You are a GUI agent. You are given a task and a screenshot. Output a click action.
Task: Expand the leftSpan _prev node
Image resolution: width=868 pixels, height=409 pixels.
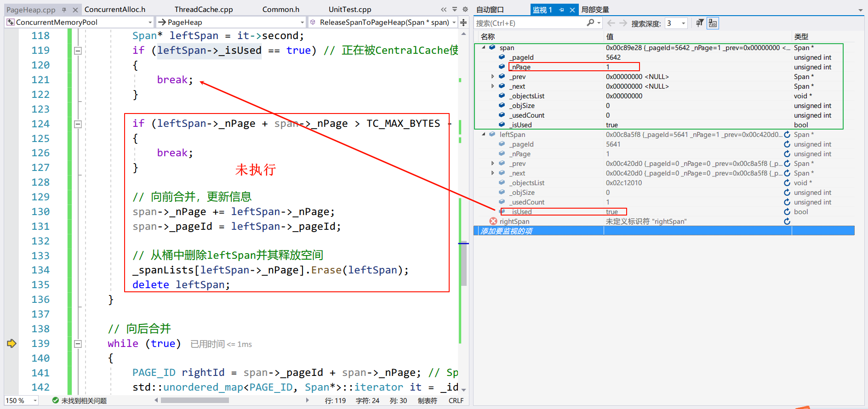pos(493,164)
